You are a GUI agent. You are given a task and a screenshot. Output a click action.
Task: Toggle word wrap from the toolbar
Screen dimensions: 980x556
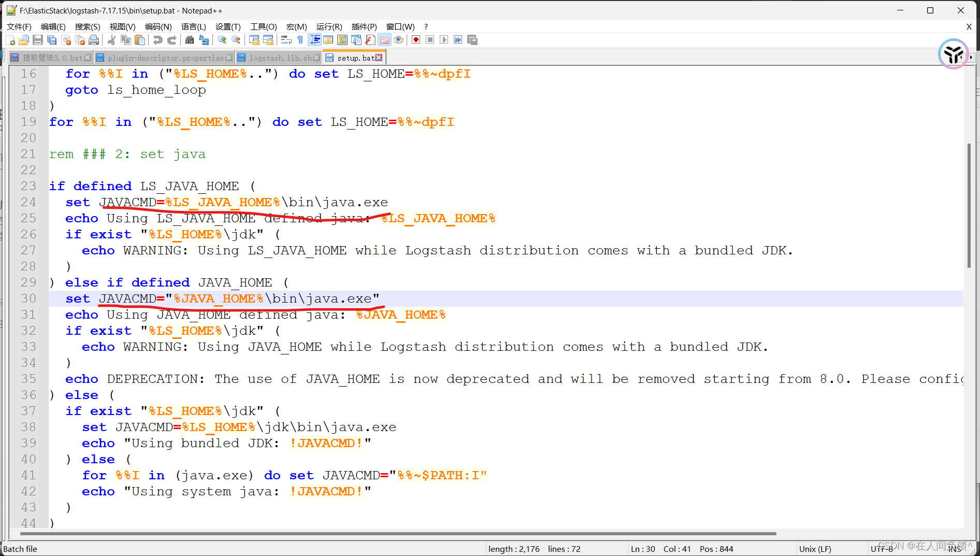point(286,40)
